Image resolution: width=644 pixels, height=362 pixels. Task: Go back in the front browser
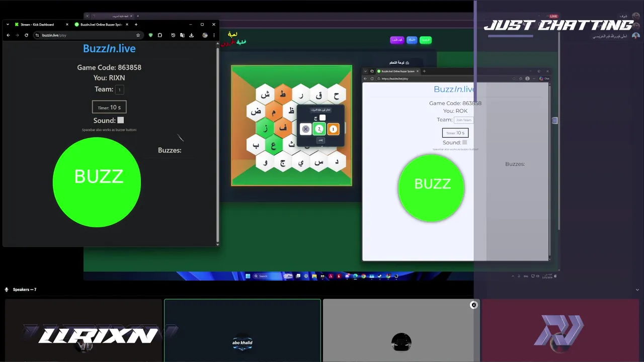point(8,35)
